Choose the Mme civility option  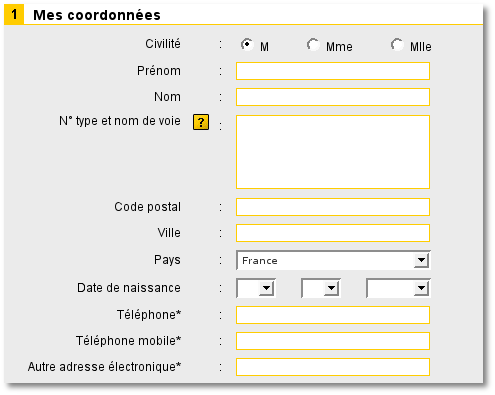(313, 44)
